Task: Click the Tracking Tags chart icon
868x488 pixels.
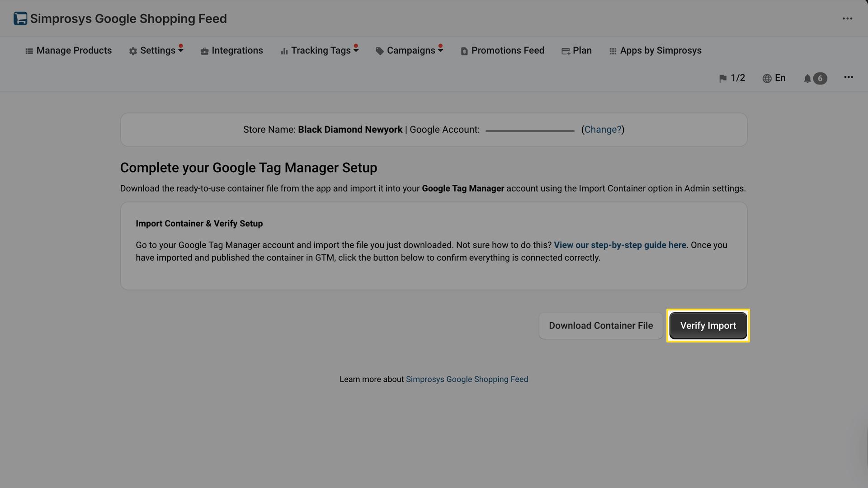Action: 284,51
